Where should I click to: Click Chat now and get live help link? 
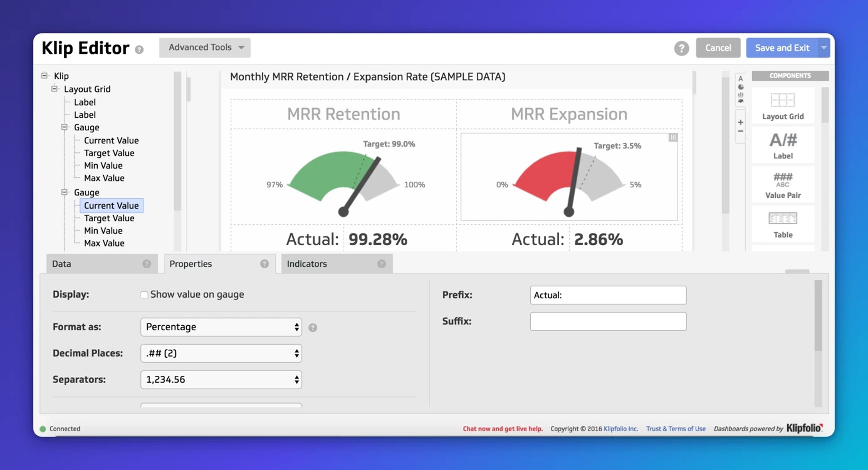pos(503,429)
